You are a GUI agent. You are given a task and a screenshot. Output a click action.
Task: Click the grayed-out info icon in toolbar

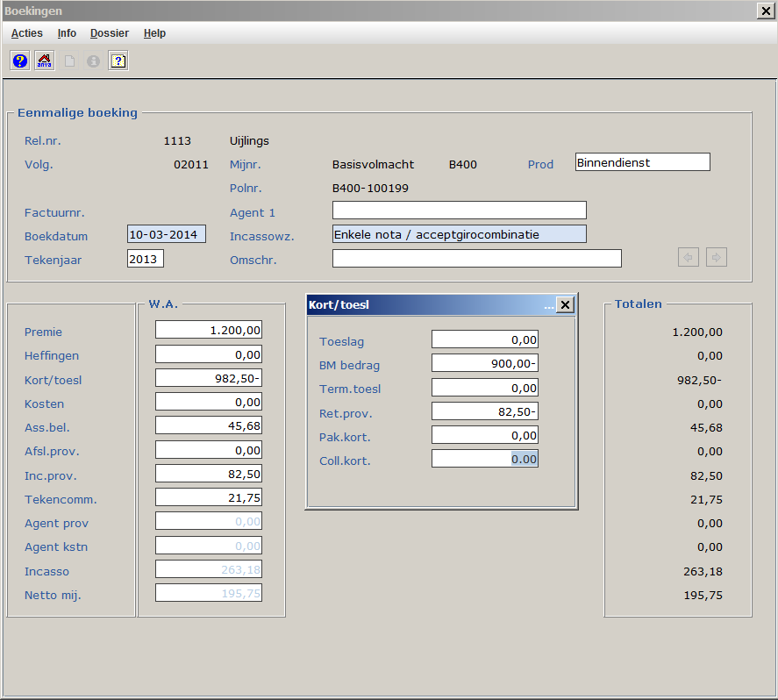coord(93,61)
